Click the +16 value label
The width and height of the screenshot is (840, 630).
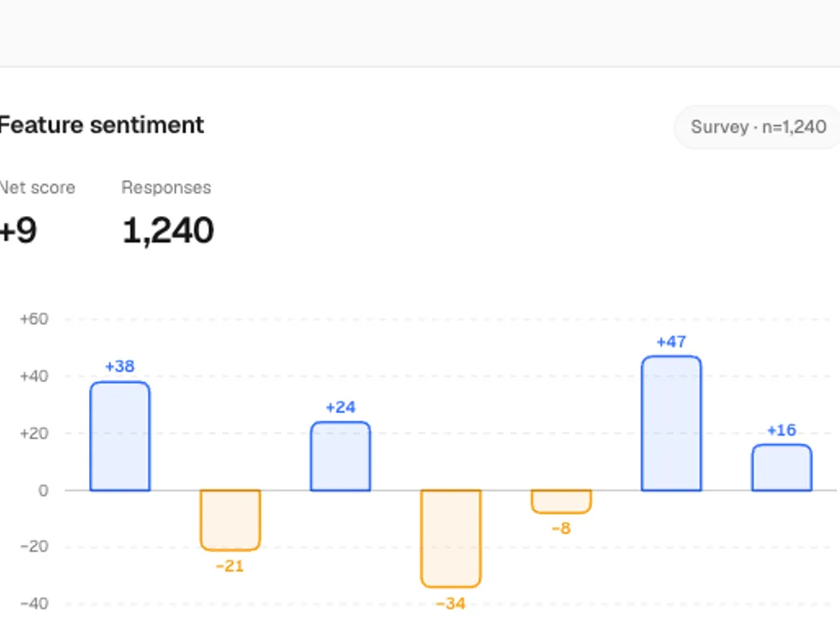pyautogui.click(x=782, y=430)
